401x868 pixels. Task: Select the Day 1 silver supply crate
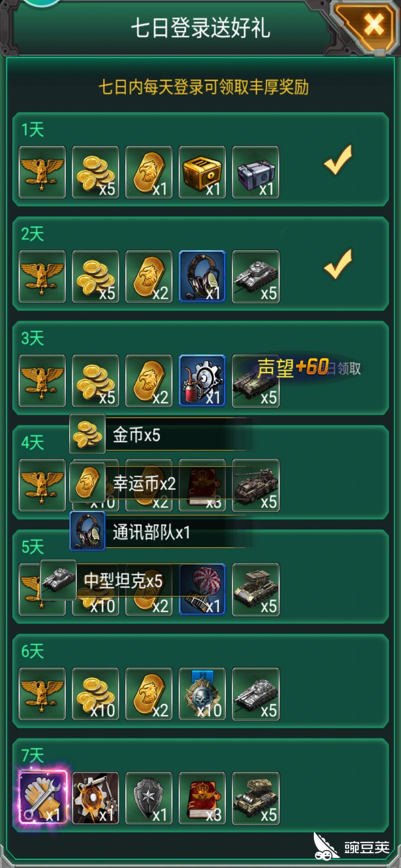[x=256, y=172]
